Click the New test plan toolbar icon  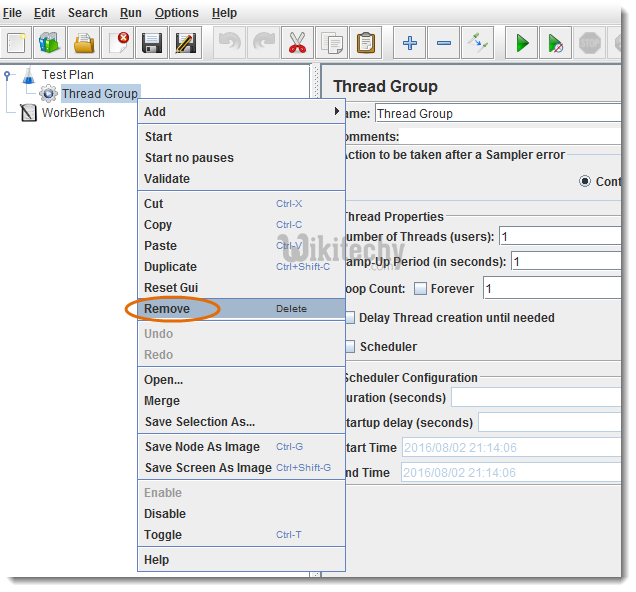17,43
